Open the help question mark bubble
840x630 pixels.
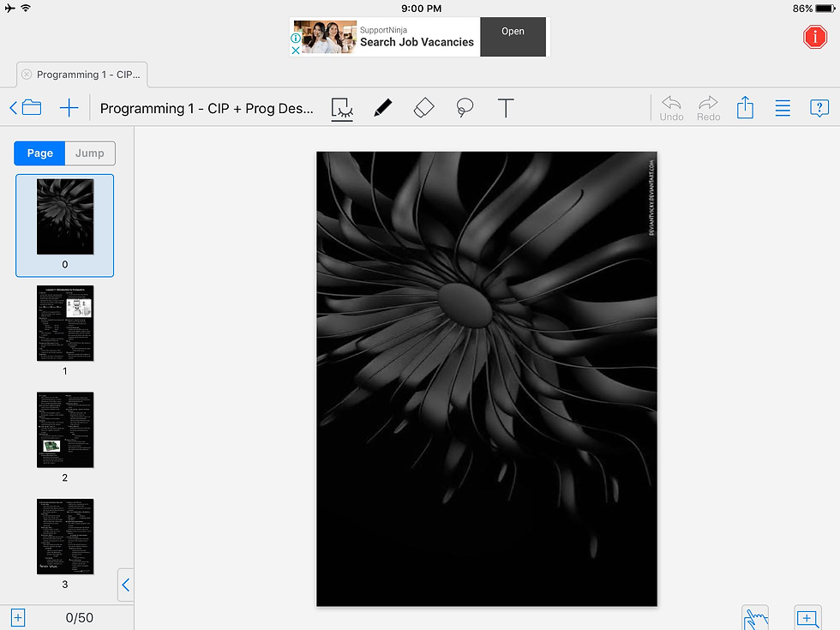819,108
